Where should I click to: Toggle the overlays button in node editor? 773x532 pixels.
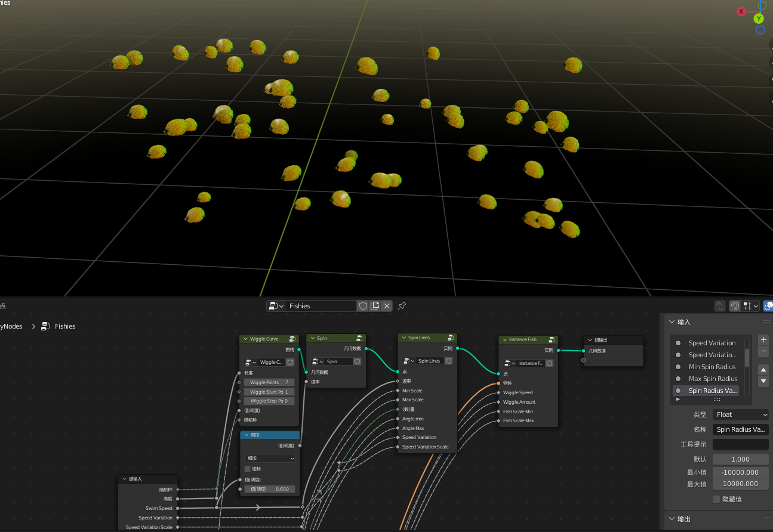768,306
